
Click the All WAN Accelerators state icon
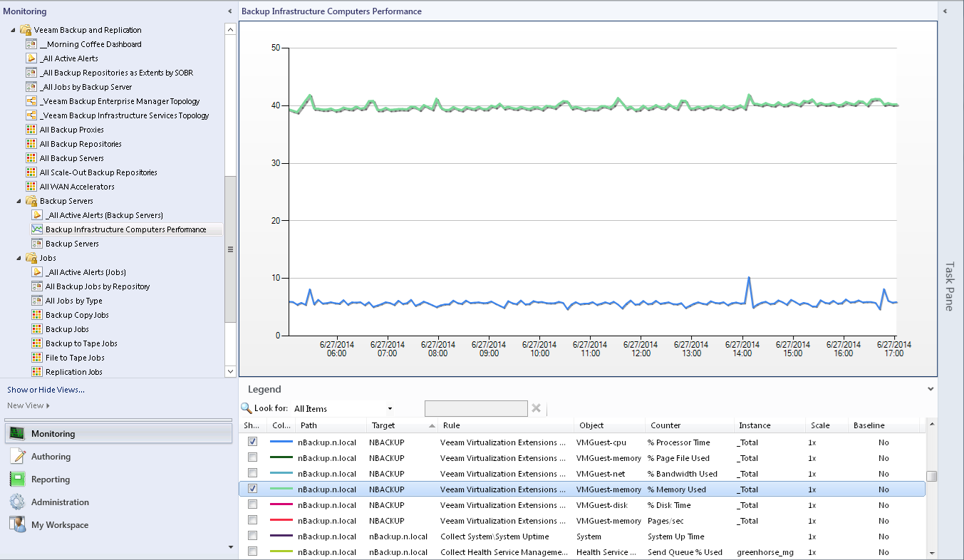tap(31, 187)
